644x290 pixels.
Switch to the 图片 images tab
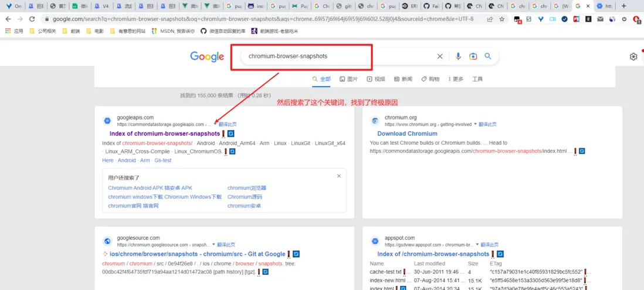click(349, 79)
